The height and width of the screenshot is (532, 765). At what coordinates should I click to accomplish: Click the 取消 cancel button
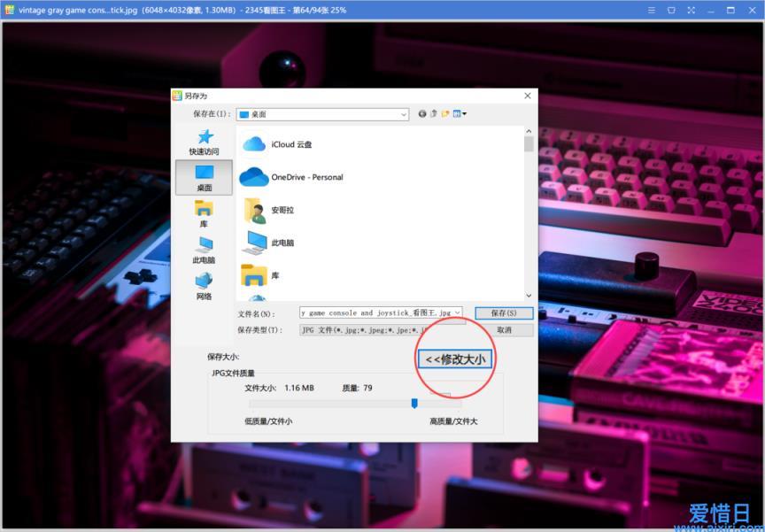(504, 330)
